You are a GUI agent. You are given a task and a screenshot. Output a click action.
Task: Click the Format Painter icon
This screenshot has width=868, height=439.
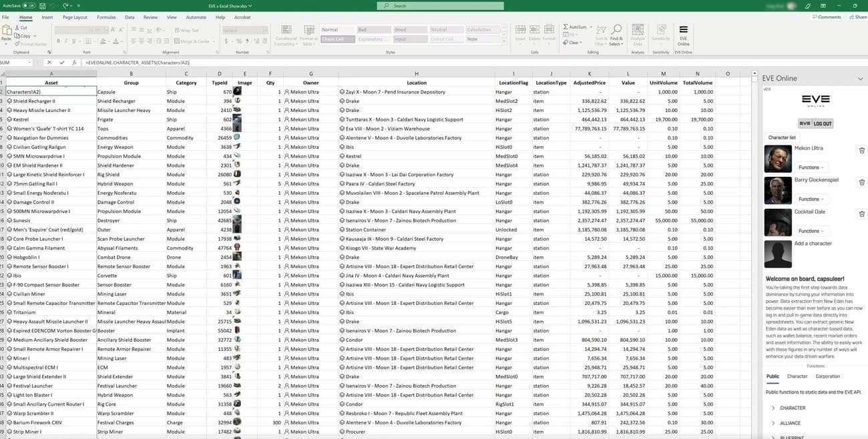[17, 43]
